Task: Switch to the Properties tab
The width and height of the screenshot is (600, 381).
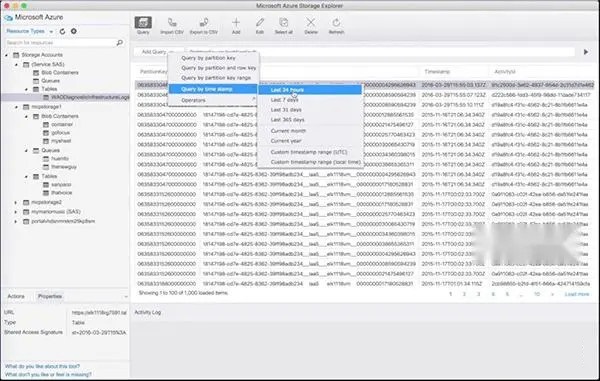Action: [x=50, y=296]
